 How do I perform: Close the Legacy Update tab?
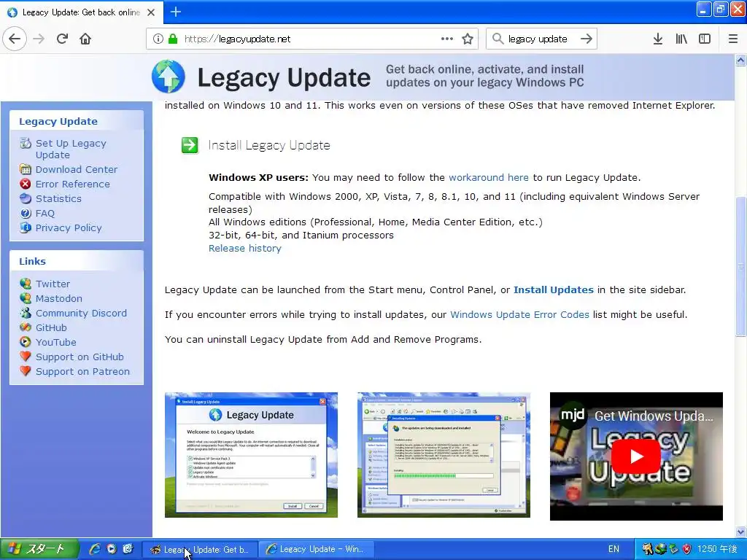151,12
